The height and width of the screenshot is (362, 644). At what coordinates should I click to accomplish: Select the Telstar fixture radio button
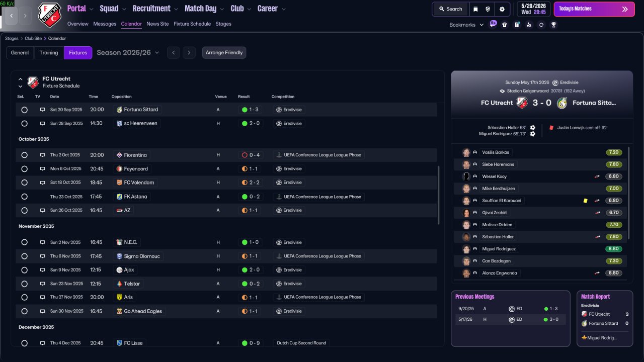click(x=24, y=284)
